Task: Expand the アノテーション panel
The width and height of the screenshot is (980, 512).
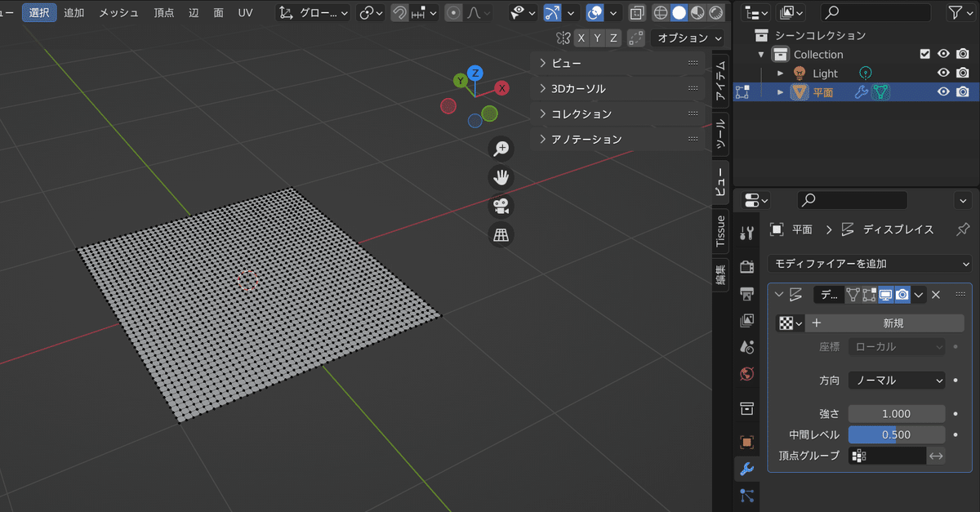Action: point(618,139)
